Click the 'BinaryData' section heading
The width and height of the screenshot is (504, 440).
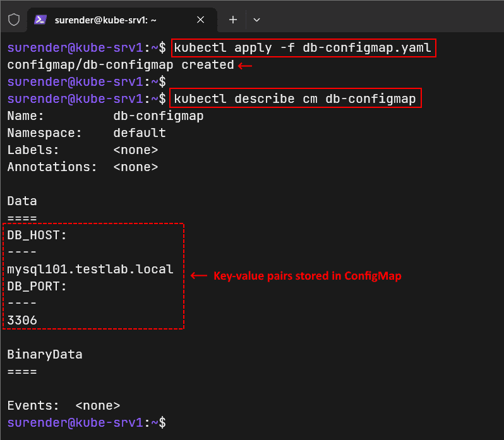pyautogui.click(x=45, y=355)
